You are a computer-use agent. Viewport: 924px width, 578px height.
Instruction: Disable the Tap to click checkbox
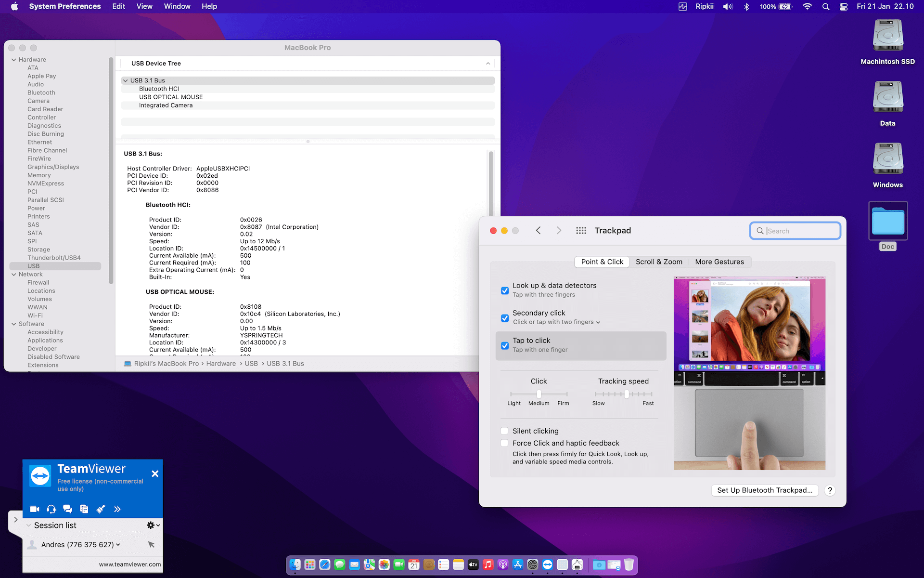[x=505, y=345]
